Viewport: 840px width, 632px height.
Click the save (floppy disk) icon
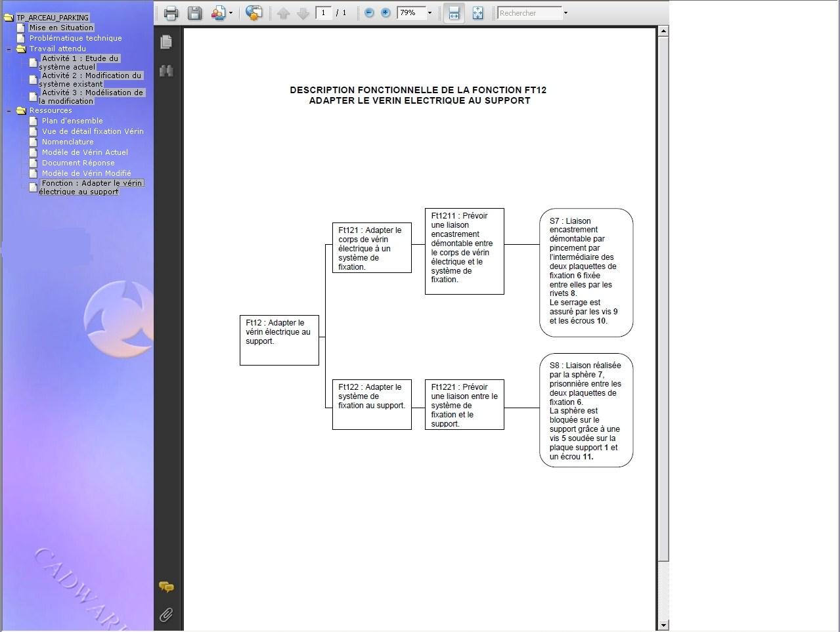[194, 13]
